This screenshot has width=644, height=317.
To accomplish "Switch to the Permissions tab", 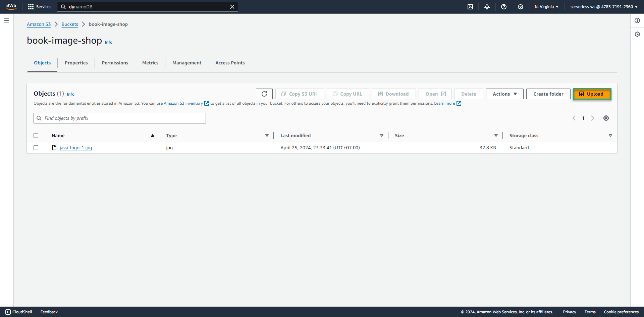I will (115, 63).
